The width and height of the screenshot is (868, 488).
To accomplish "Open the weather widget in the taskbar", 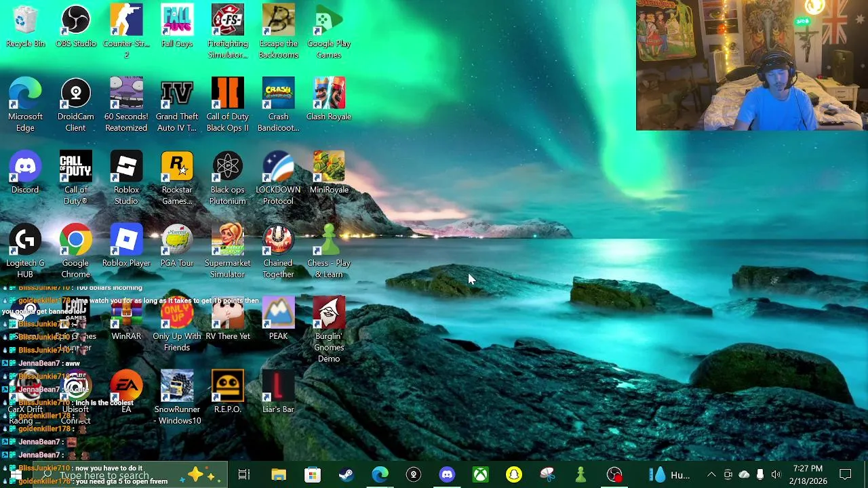I will pos(669,474).
